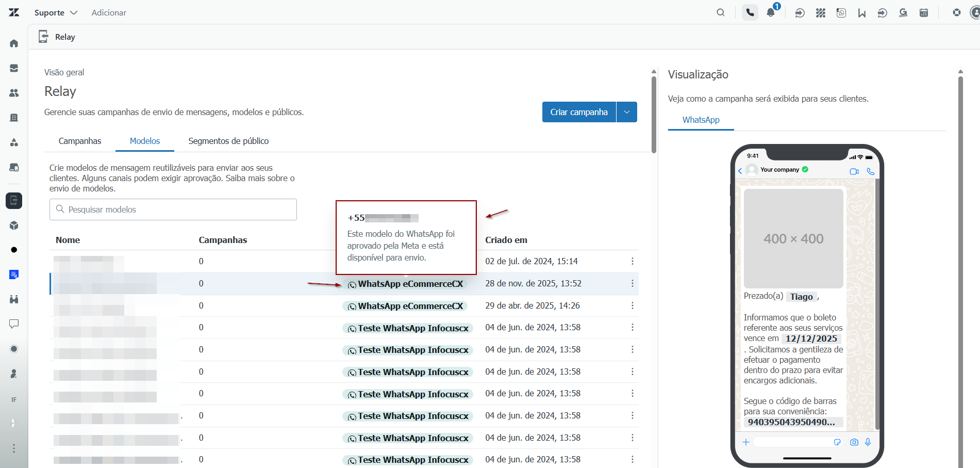Open the G app icon in top bar
Viewport: 980px width, 468px height.
click(903, 13)
